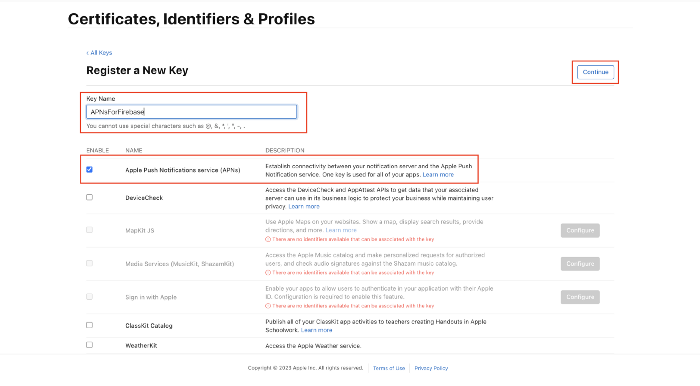
Task: Open Learn more link for APNs
Action: [x=438, y=174]
